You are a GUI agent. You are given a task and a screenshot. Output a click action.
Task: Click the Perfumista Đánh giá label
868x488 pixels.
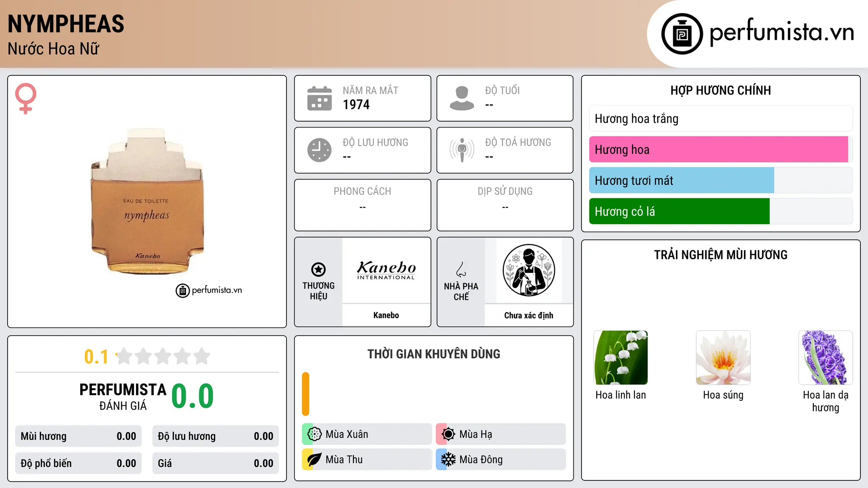coord(123,396)
